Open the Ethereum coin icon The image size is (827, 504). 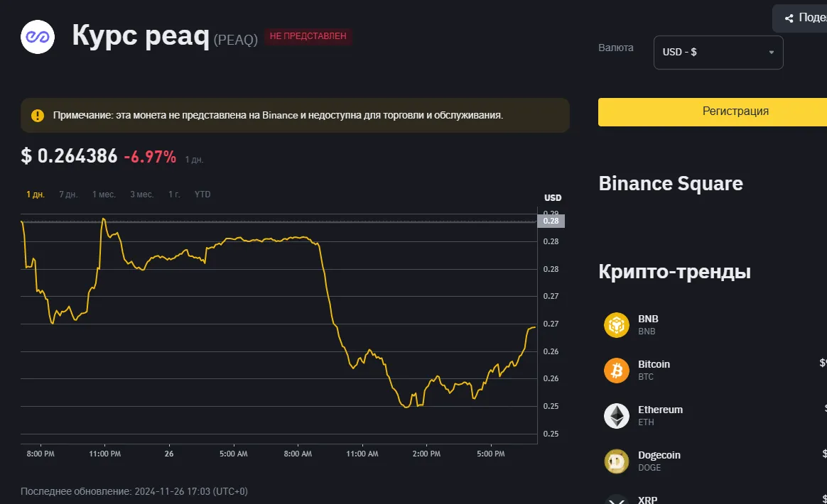(x=617, y=415)
